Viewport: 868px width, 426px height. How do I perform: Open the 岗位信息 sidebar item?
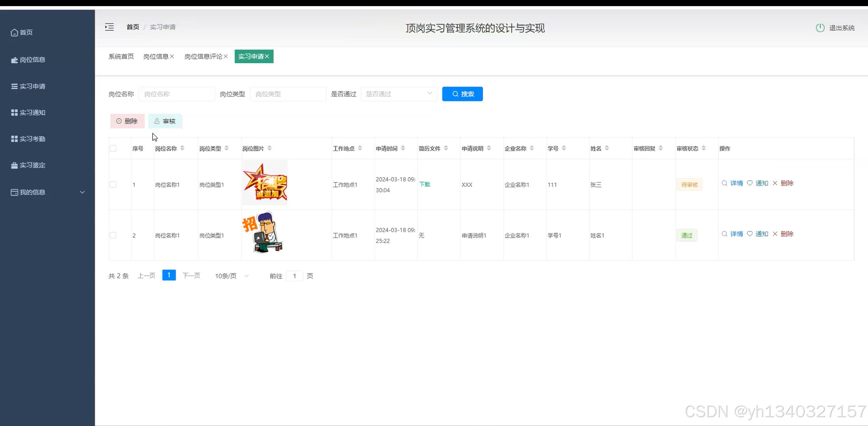point(32,60)
